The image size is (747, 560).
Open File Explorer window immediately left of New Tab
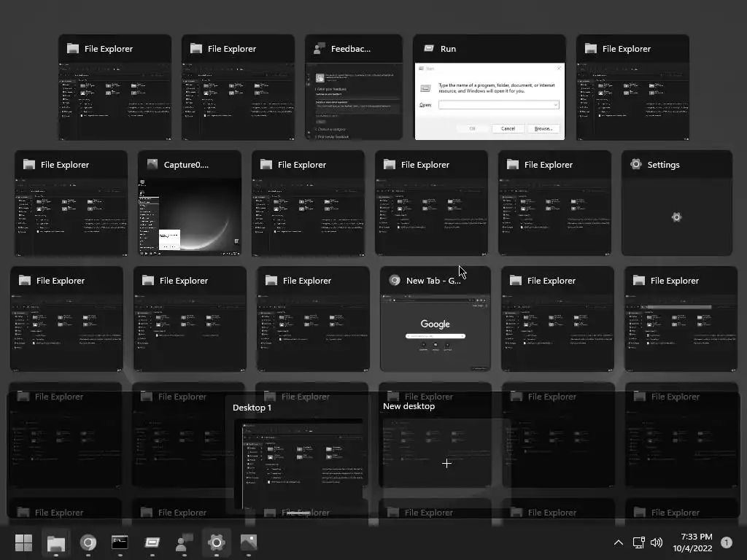[313, 319]
